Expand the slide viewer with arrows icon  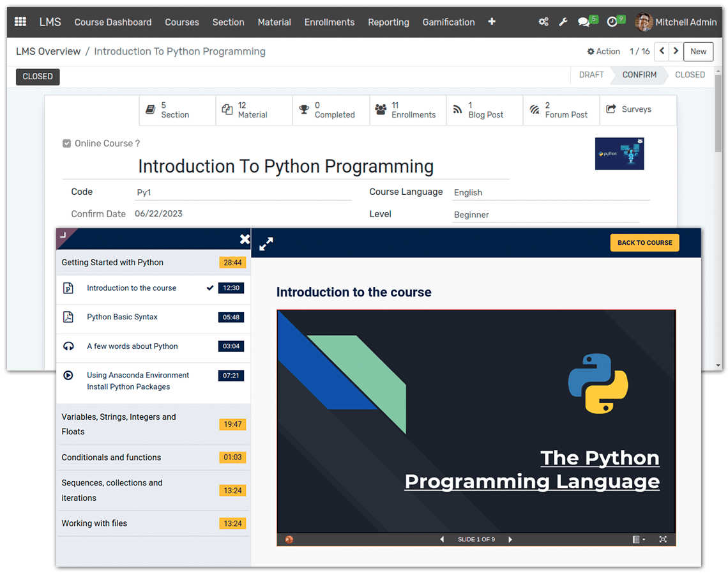tap(266, 243)
